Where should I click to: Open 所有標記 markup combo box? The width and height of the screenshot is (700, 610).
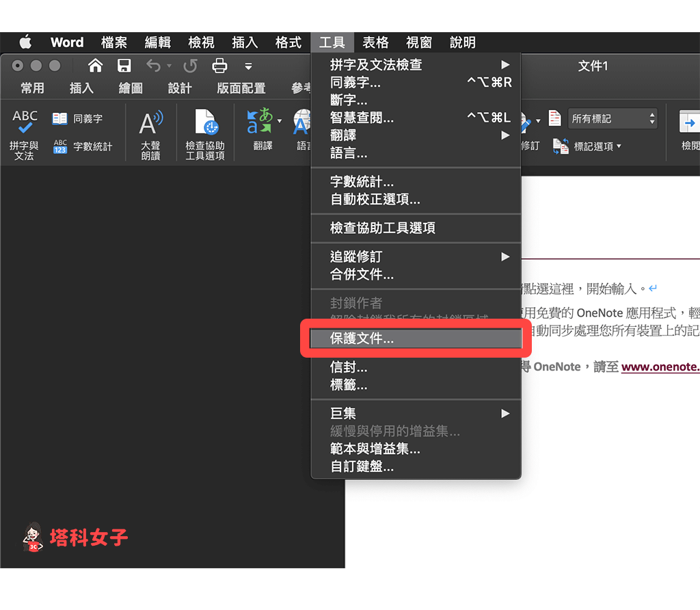pyautogui.click(x=612, y=119)
